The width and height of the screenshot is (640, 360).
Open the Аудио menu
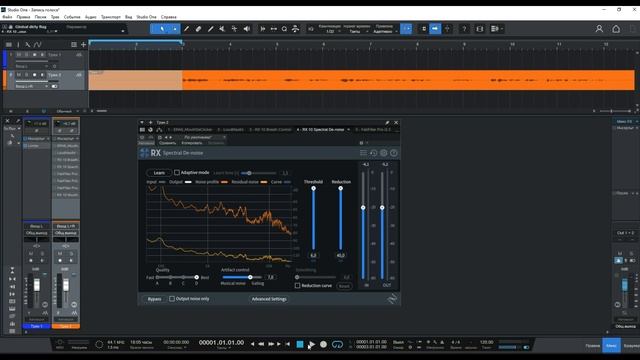point(91,17)
